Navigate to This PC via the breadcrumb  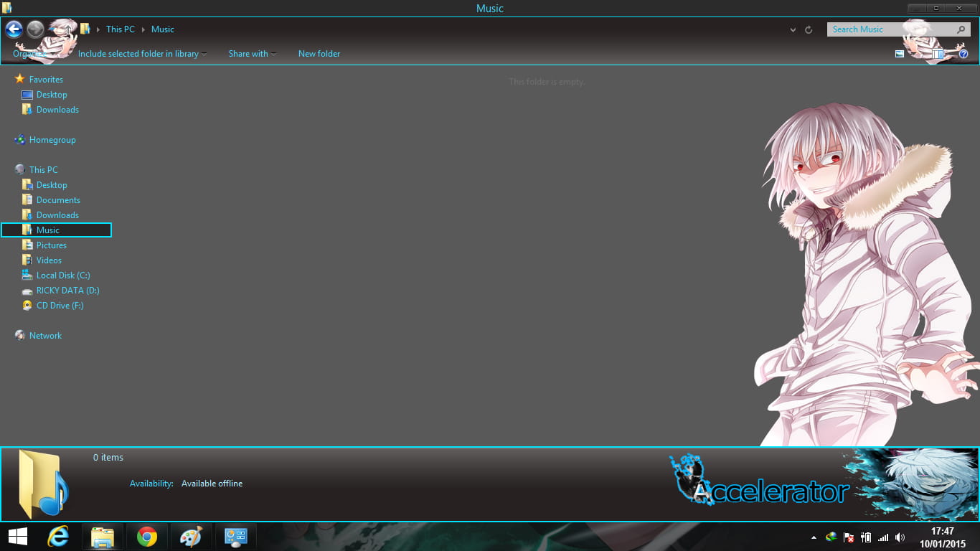(x=120, y=29)
